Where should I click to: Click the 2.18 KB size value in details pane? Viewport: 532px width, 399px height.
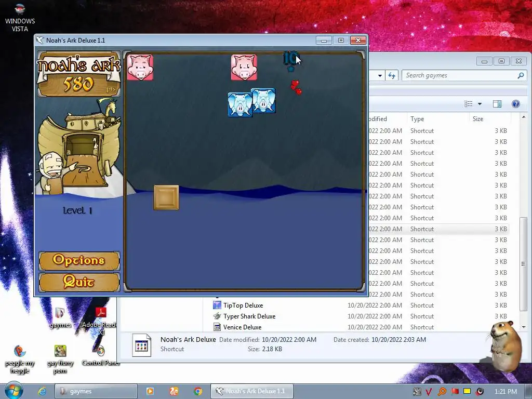(272, 349)
